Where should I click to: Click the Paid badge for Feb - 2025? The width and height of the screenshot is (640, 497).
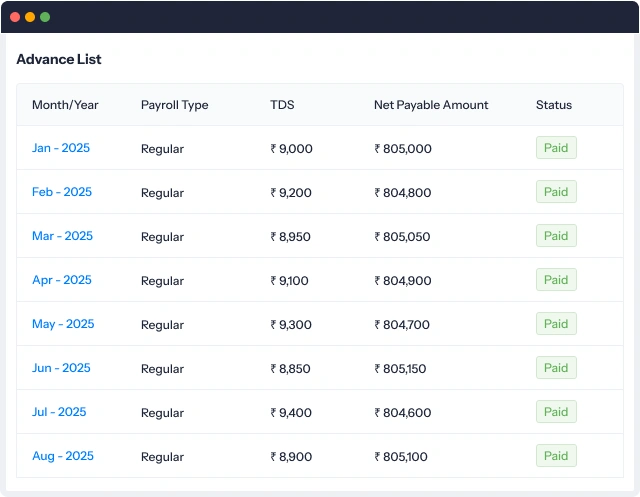[556, 192]
